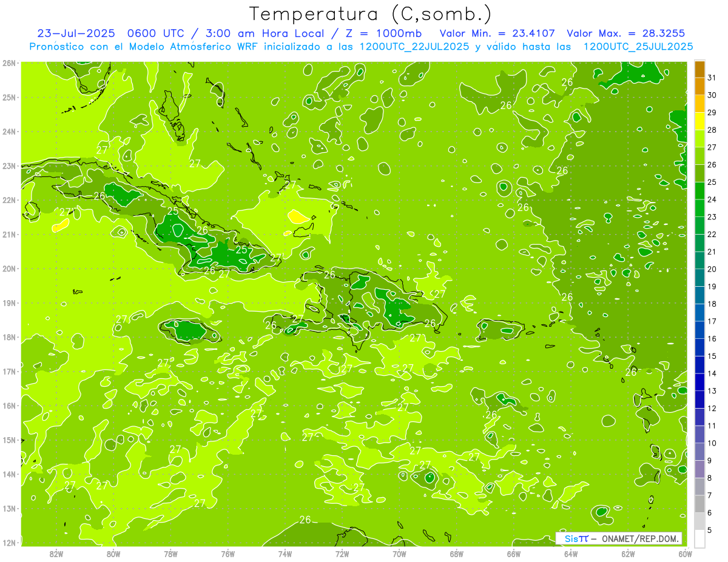
Task: Click the light orange 29-30 legend swatch
Action: (699, 104)
